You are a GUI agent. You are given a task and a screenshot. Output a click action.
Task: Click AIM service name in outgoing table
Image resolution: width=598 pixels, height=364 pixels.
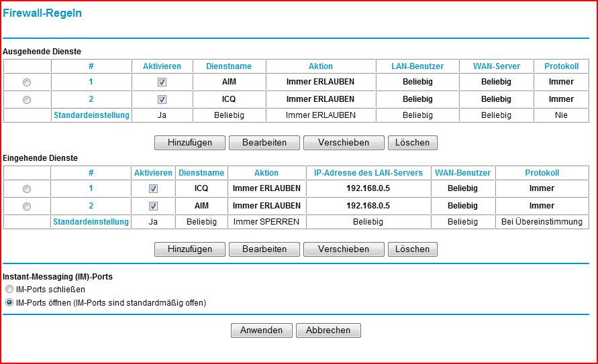tap(229, 82)
